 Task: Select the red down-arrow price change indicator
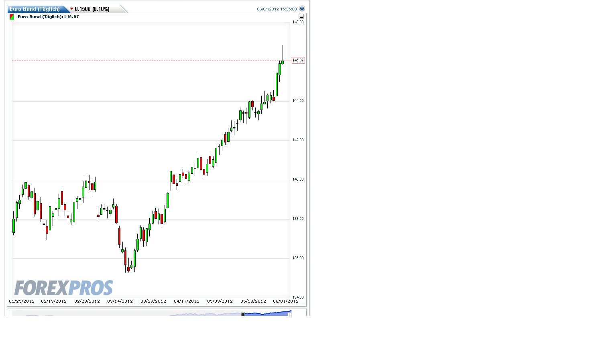(x=71, y=8)
